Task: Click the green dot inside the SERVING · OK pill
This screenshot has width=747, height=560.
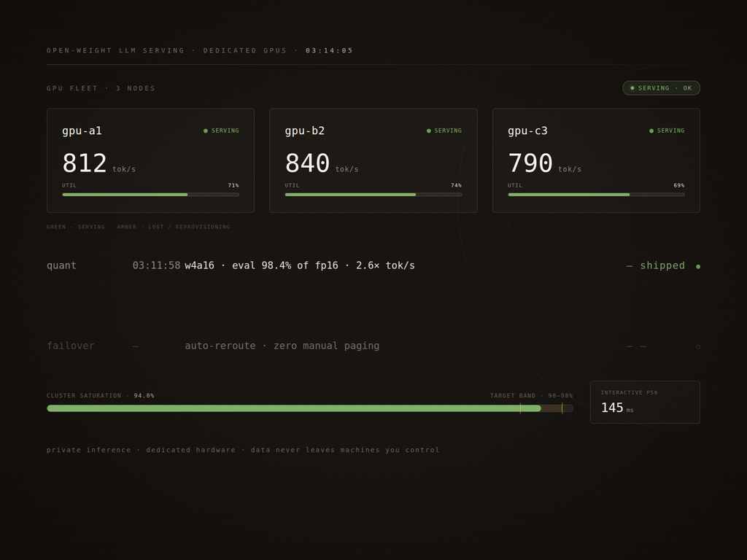Action: tap(632, 88)
